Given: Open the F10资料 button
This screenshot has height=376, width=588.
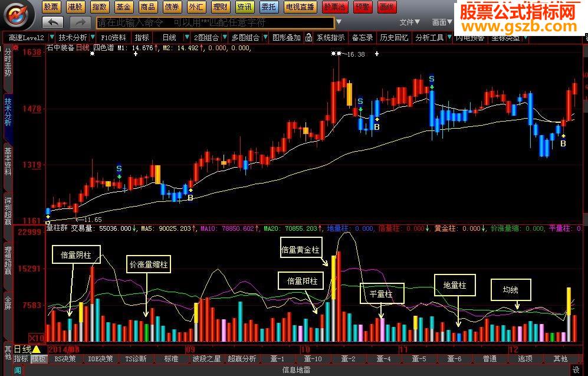Looking at the screenshot, I should click(x=113, y=38).
